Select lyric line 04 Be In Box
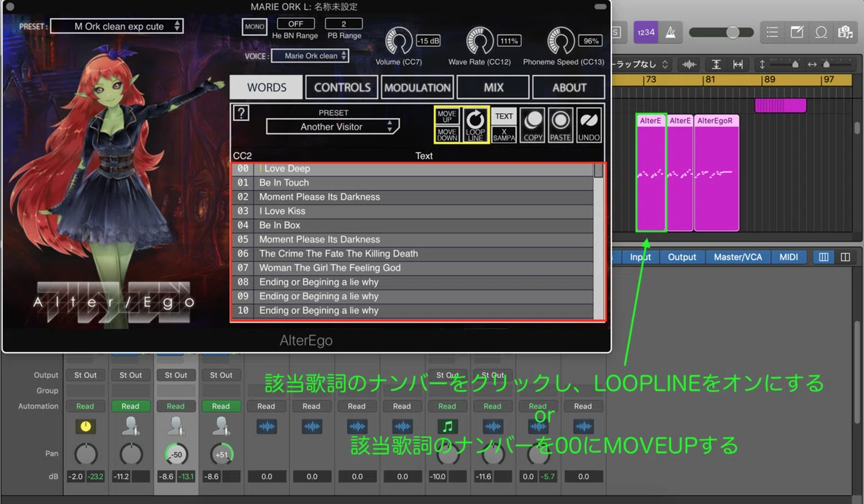 [413, 225]
